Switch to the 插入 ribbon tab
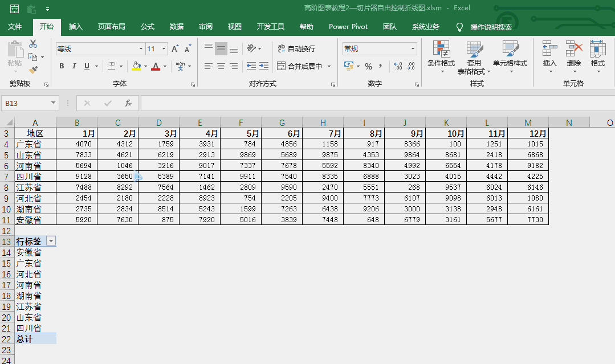This screenshot has width=615, height=364. 76,27
